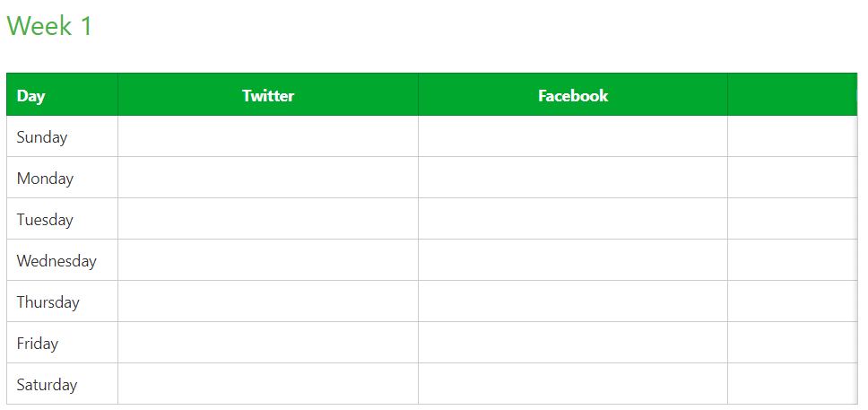Screen dimensions: 868x410
Task: Click the Wednesday row label
Action: click(x=56, y=261)
